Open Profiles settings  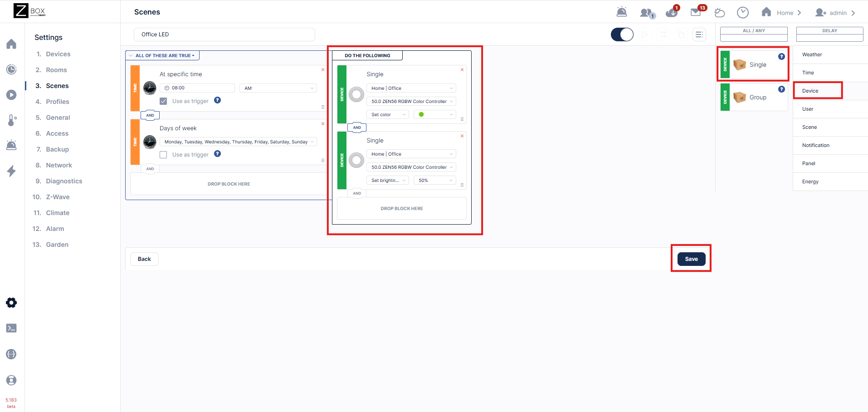(x=58, y=102)
